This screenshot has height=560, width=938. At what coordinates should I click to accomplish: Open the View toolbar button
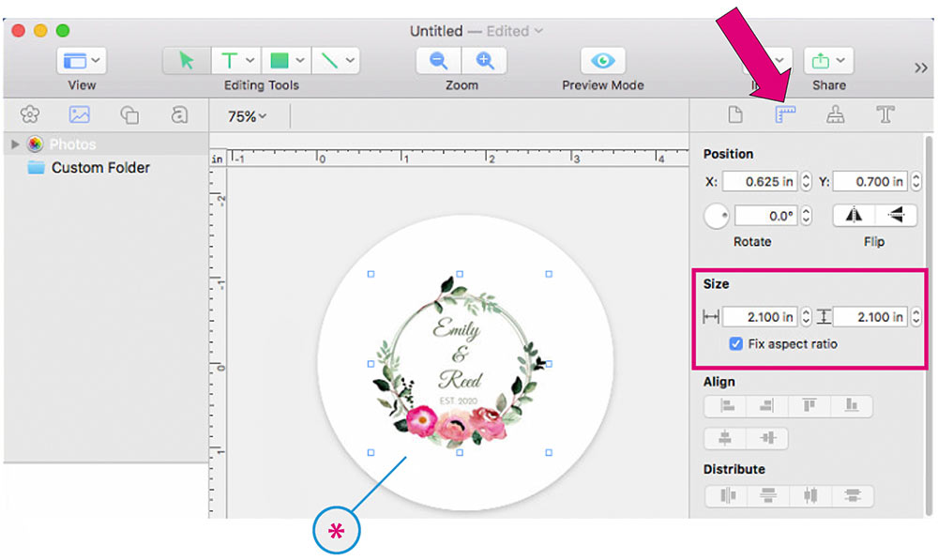click(82, 60)
